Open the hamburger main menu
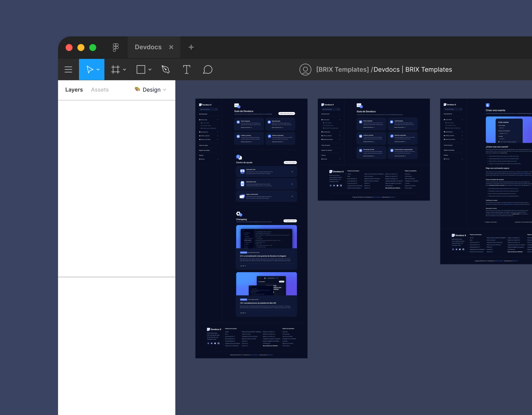This screenshot has height=415, width=532. pyautogui.click(x=68, y=69)
